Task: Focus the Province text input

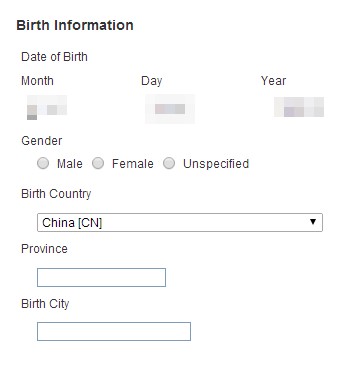Action: click(x=101, y=277)
